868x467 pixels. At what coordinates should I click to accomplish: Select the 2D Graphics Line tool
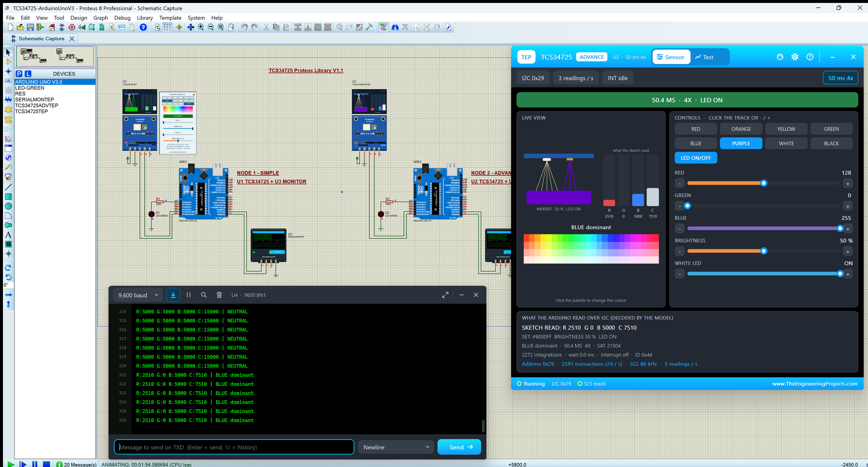(x=8, y=187)
